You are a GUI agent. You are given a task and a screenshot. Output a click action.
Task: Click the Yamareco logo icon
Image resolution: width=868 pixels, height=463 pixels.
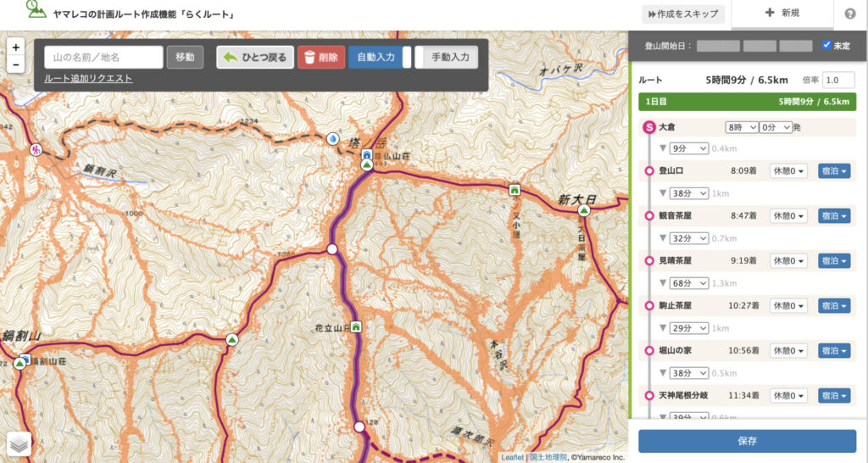coord(36,9)
